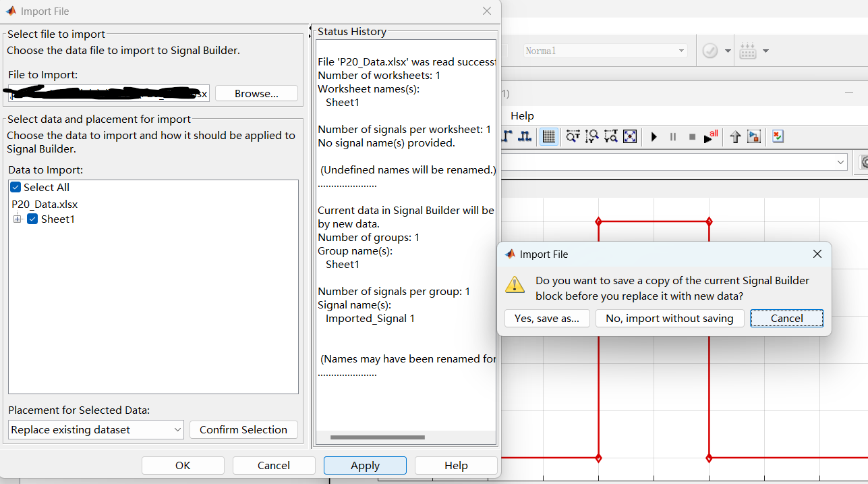Click the run all groups icon
868x484 pixels.
[x=710, y=137]
